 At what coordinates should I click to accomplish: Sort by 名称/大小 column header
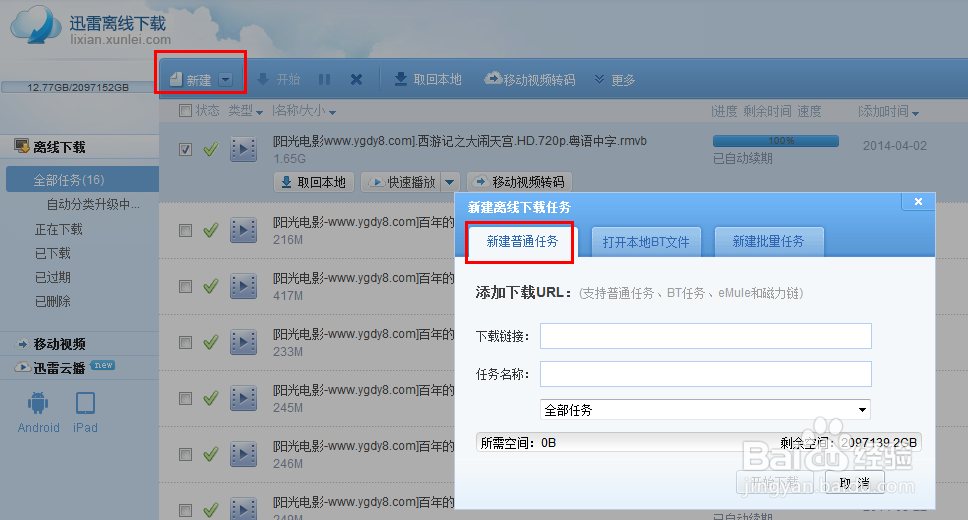coord(304,111)
